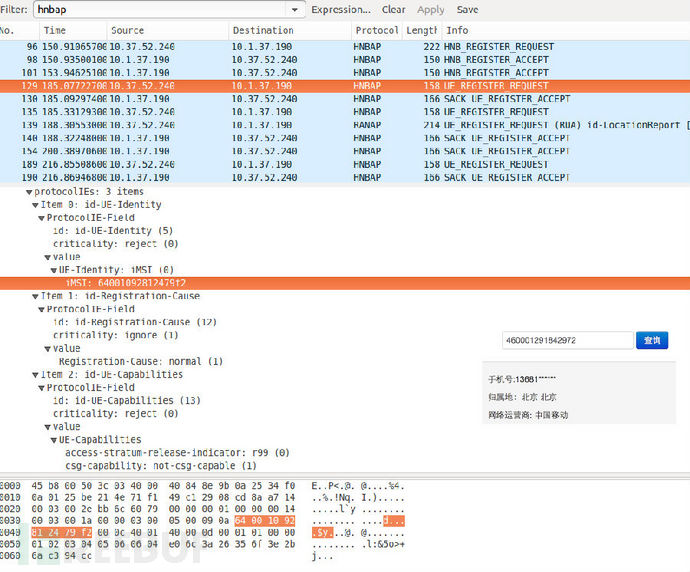Collapse Item 1: id-Registration-Cause node
Image resolution: width=690 pixels, height=572 pixels.
(35, 296)
